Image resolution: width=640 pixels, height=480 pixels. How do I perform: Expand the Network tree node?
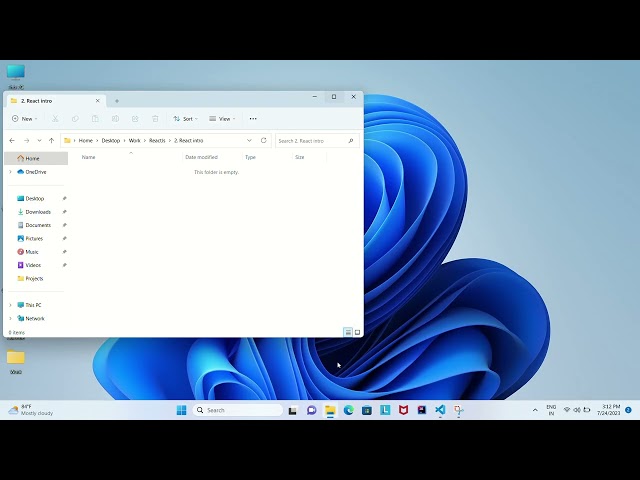[x=11, y=318]
